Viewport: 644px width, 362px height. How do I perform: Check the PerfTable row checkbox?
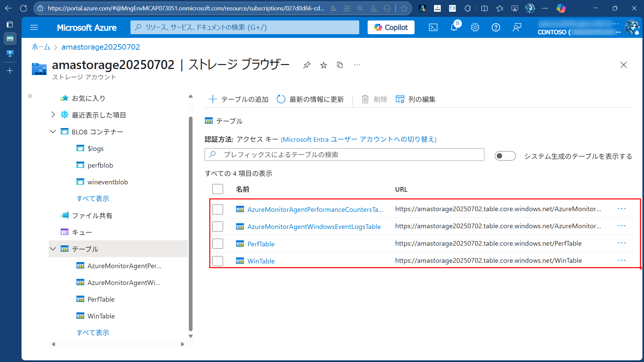click(x=218, y=244)
